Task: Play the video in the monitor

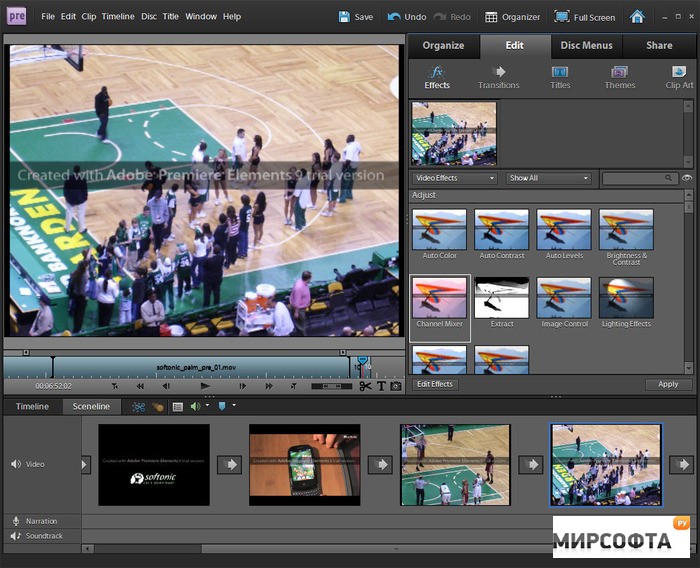Action: point(205,386)
